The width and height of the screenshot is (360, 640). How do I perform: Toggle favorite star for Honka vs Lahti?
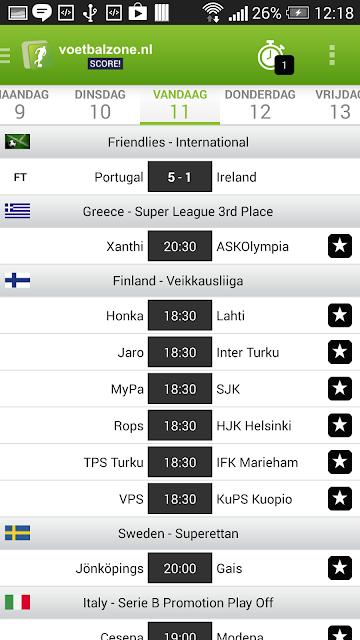340,316
